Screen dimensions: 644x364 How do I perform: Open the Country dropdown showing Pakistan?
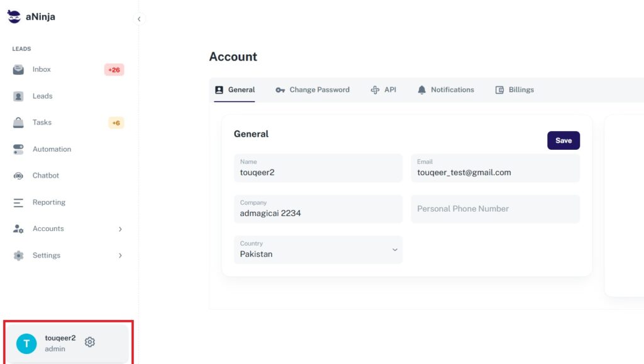point(318,250)
